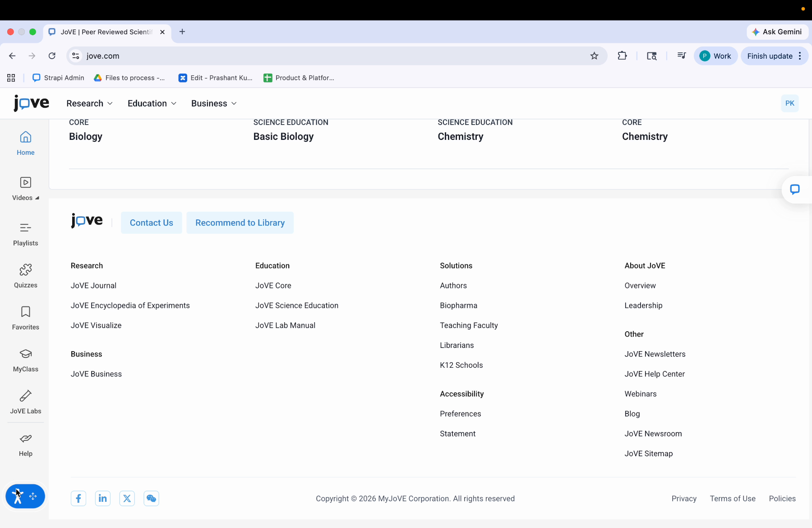Reload the page
The image size is (812, 528).
[x=52, y=56]
